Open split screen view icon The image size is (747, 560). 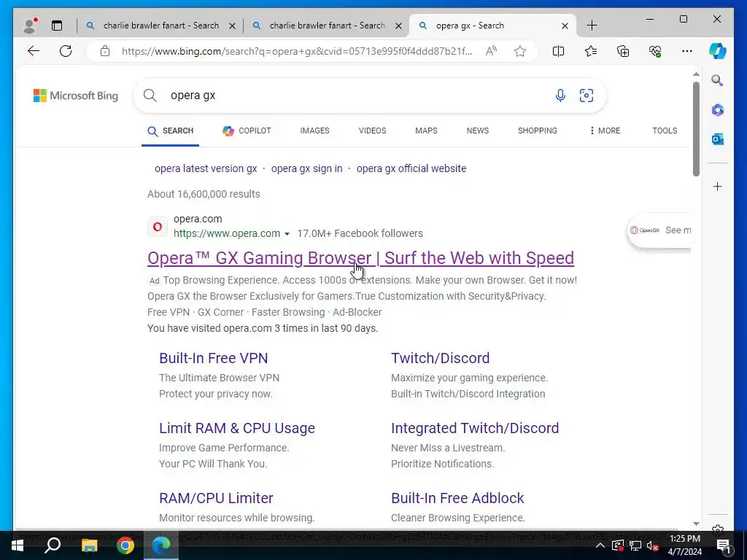click(558, 51)
